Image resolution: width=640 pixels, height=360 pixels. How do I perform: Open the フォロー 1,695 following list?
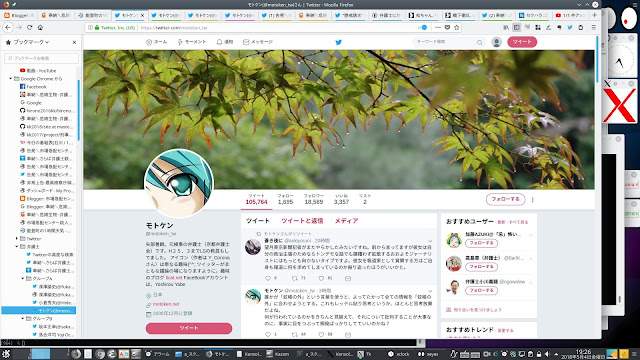tap(285, 199)
